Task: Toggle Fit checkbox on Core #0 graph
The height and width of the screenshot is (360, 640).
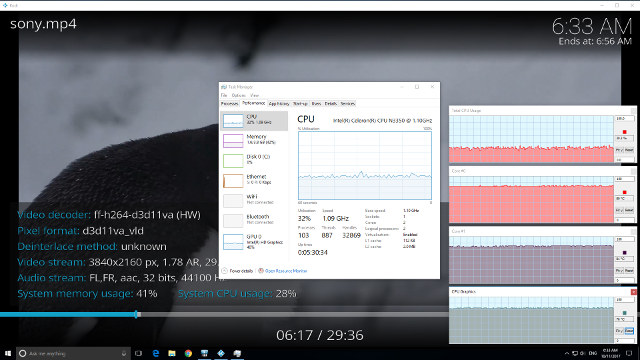Action: [x=619, y=210]
